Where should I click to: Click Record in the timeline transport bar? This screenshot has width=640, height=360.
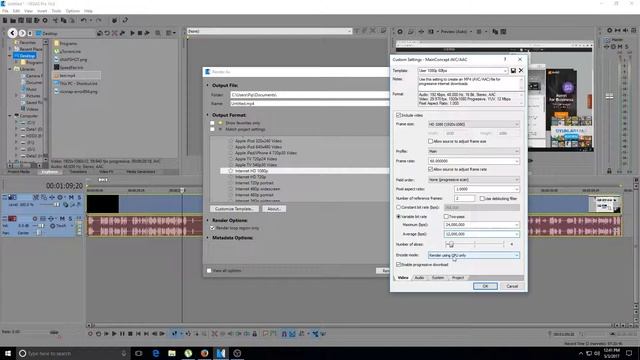coord(90,334)
